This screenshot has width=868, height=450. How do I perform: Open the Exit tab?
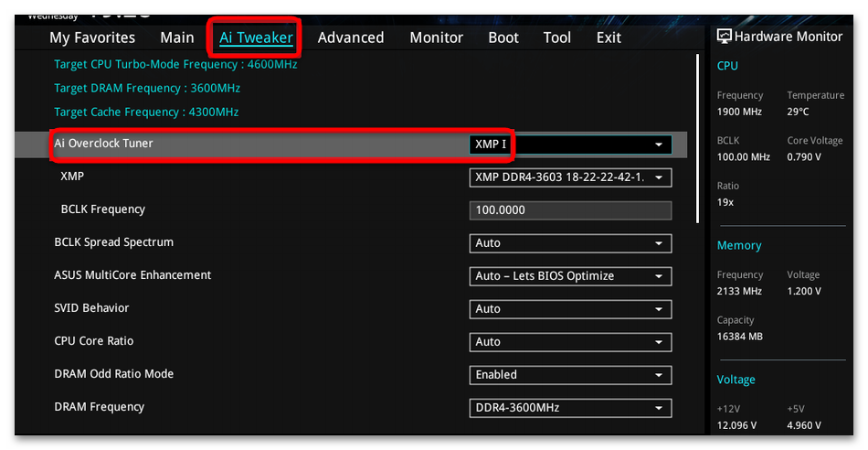(x=609, y=37)
